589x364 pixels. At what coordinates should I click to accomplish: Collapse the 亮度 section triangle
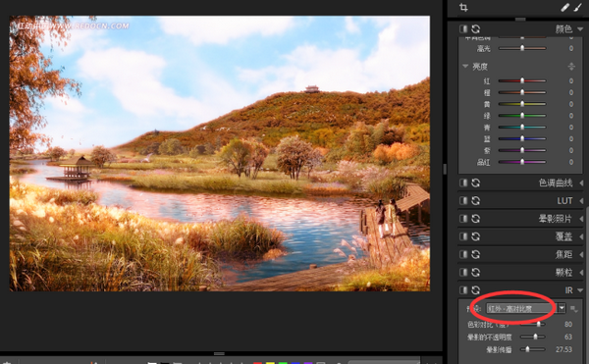[465, 67]
